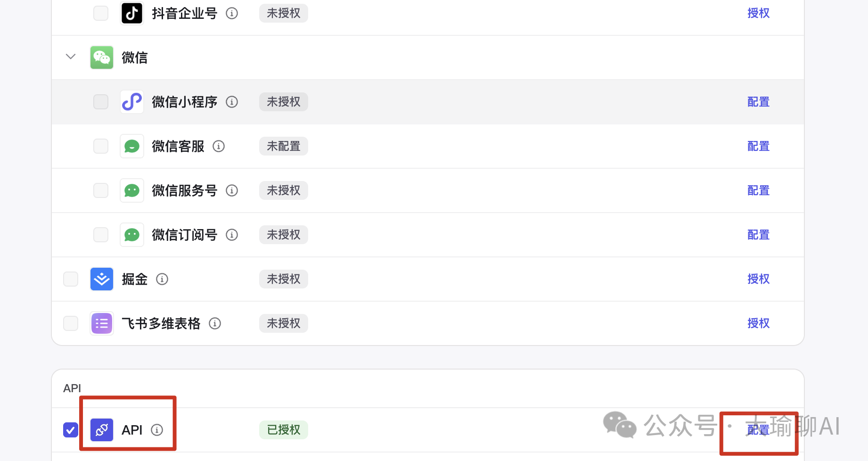868x461 pixels.
Task: Enable the 抖音企业号 checkbox
Action: [x=100, y=13]
